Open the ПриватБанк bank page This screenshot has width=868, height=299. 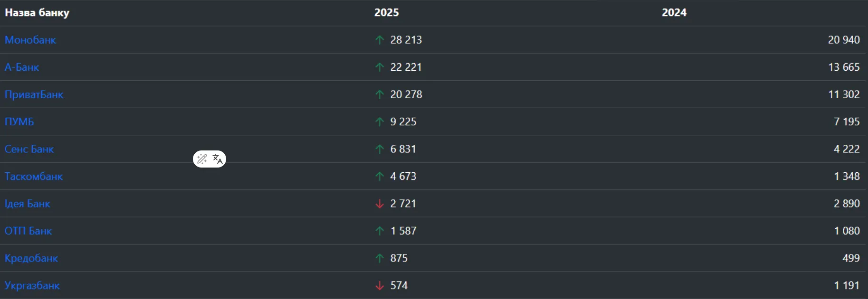point(34,94)
